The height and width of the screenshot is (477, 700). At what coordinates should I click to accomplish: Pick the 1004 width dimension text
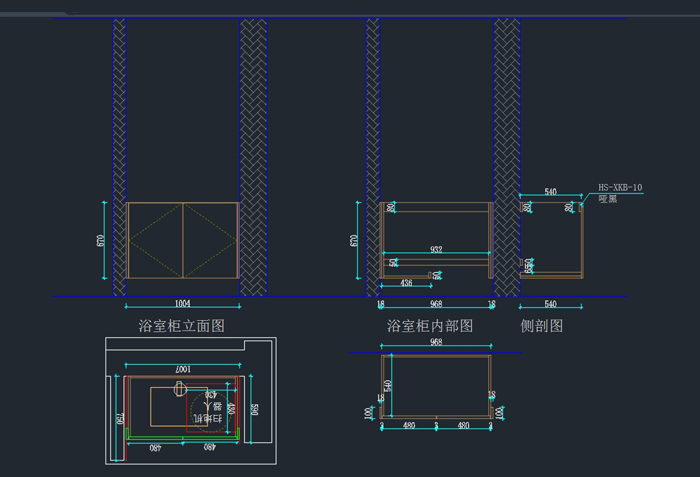[182, 303]
